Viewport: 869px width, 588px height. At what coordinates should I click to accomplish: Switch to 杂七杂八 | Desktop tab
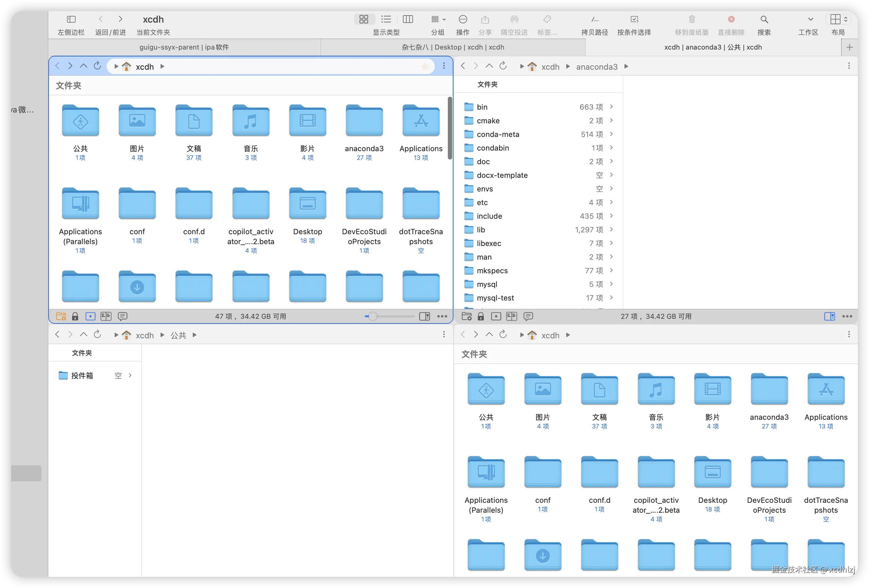coord(452,47)
